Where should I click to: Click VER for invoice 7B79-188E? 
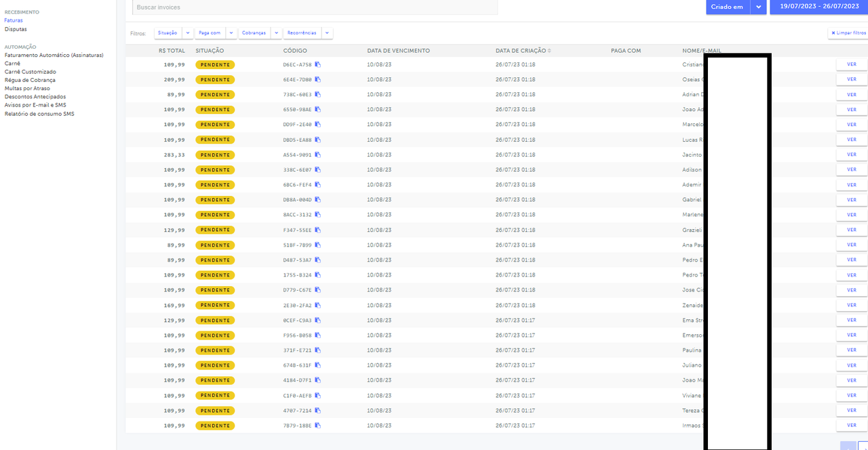click(x=852, y=426)
